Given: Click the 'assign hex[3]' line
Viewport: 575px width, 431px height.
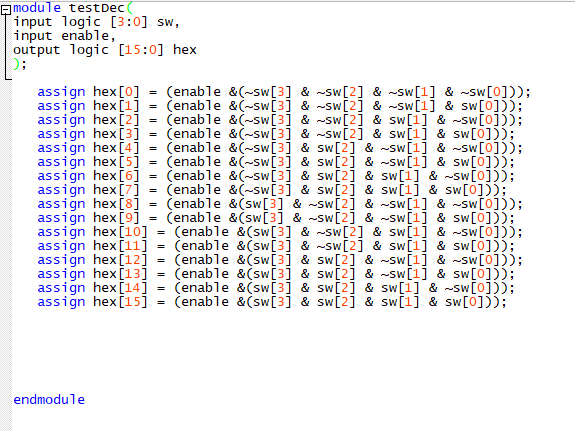Looking at the screenshot, I should (x=276, y=134).
